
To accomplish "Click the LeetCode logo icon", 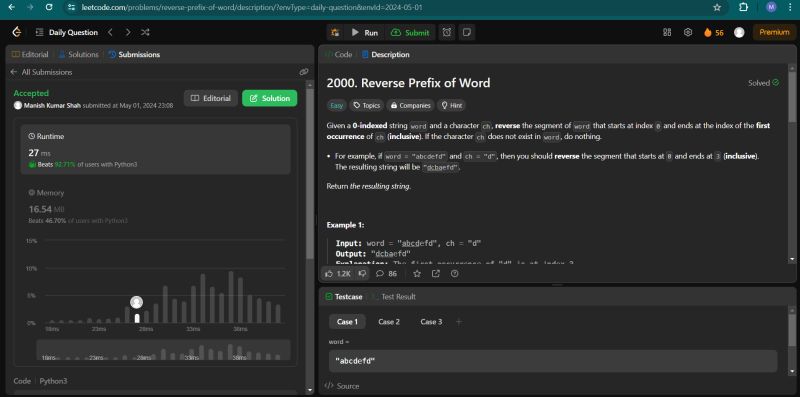I will (17, 32).
